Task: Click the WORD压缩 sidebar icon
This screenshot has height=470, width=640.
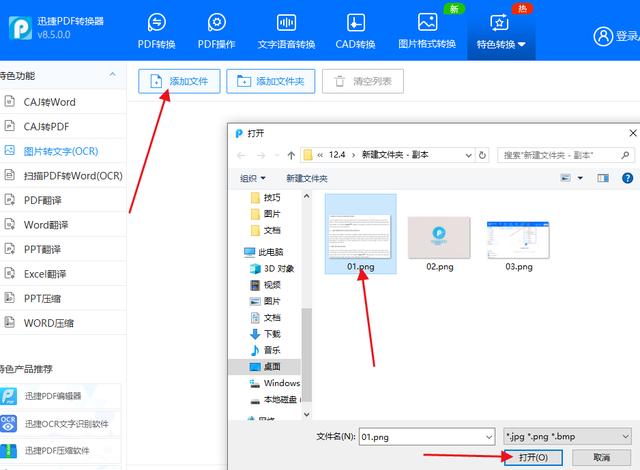Action: point(9,322)
